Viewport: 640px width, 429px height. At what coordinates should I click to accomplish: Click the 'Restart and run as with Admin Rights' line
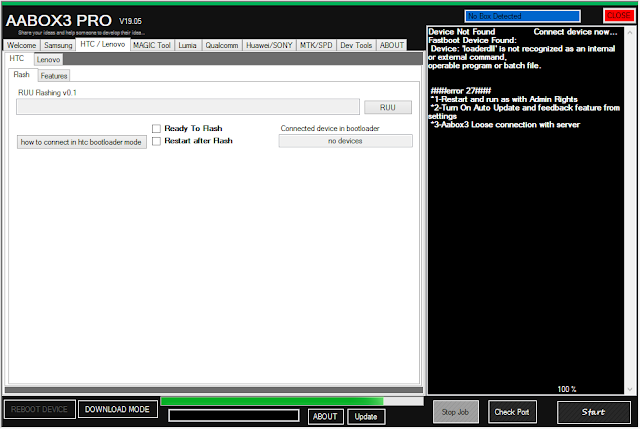504,99
